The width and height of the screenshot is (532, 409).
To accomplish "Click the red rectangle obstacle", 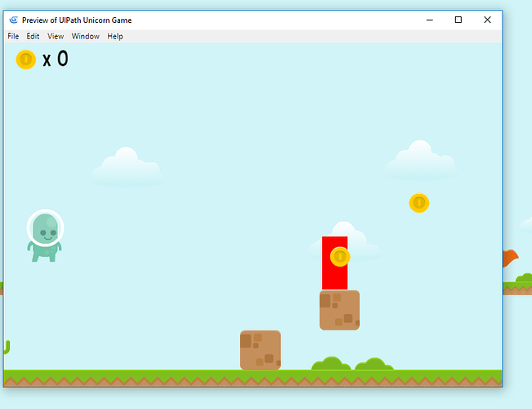I will click(x=334, y=263).
